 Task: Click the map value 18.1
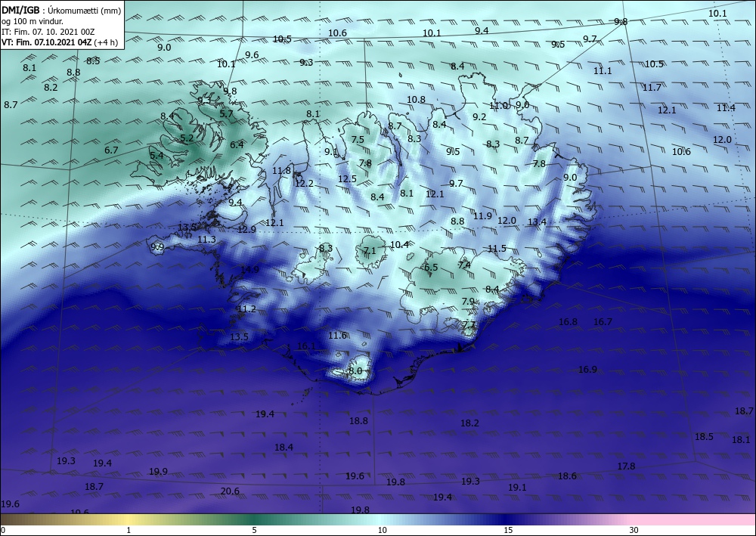pos(741,439)
